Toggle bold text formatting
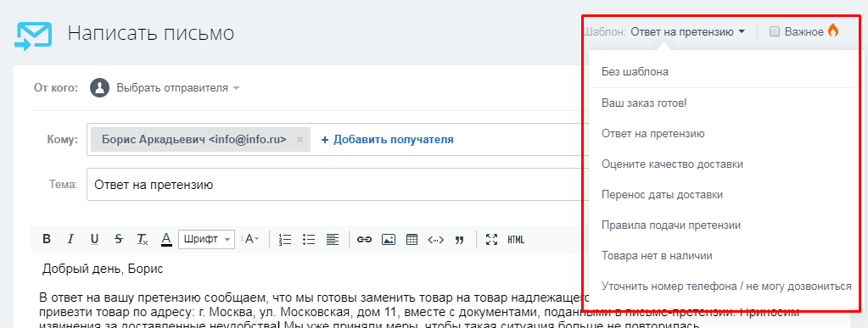 click(x=47, y=240)
